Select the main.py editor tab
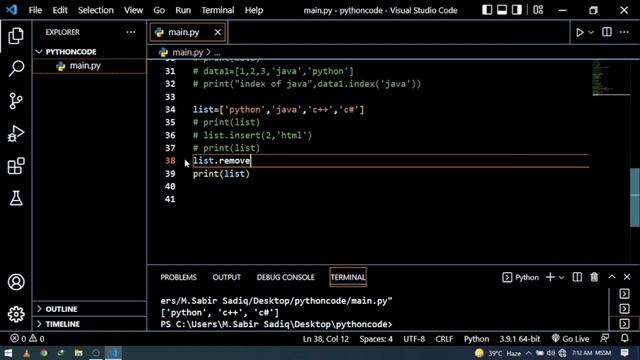 coord(187,32)
